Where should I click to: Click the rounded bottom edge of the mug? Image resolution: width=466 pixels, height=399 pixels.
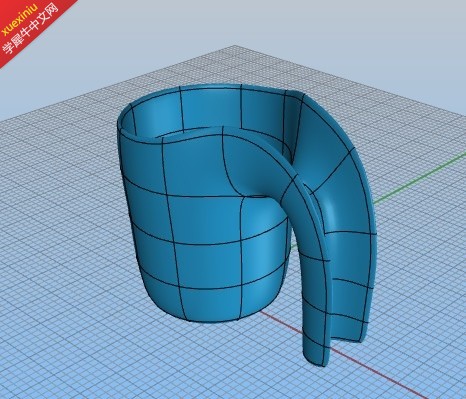coord(213,312)
